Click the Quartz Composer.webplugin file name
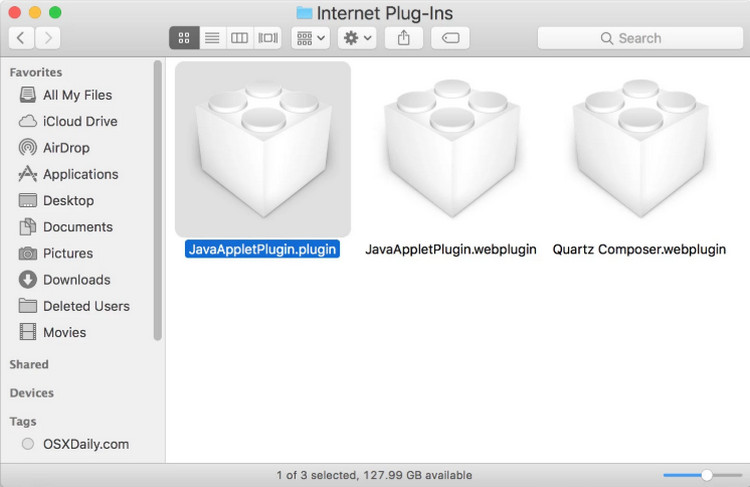 click(x=639, y=249)
